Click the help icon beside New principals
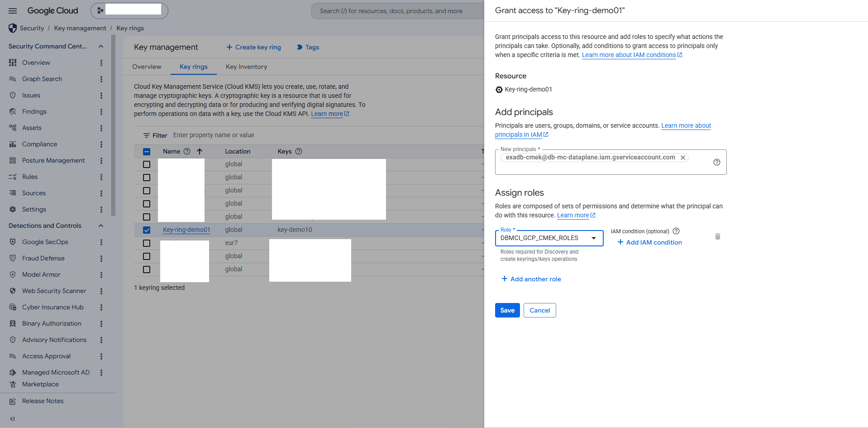Image resolution: width=868 pixels, height=428 pixels. (x=717, y=162)
